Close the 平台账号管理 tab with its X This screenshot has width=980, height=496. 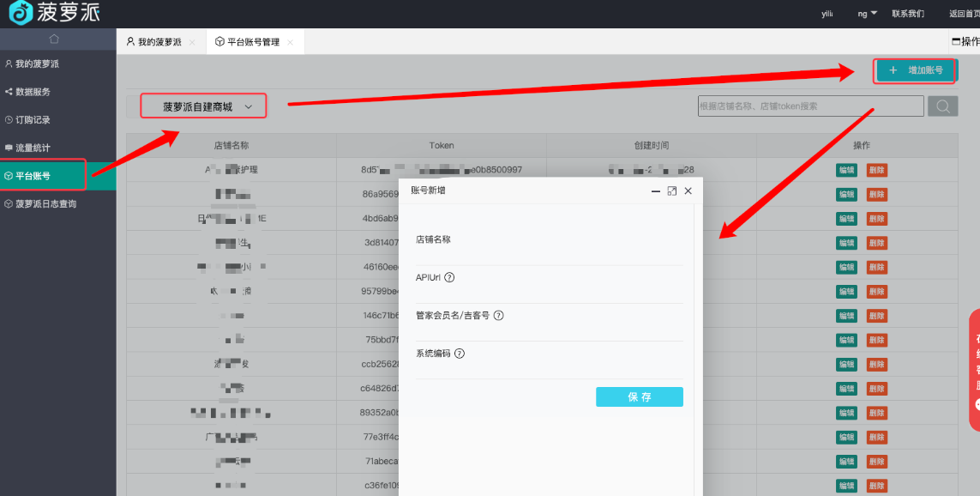click(x=290, y=42)
